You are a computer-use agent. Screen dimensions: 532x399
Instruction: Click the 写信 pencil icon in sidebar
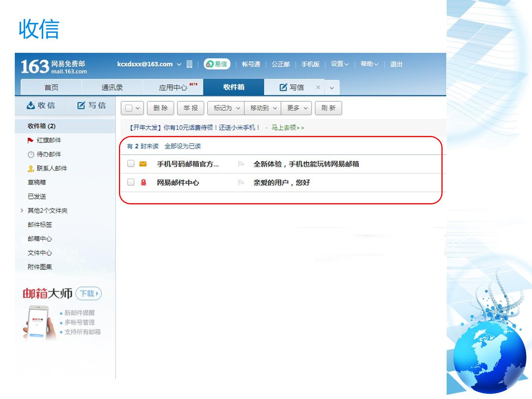coord(81,106)
